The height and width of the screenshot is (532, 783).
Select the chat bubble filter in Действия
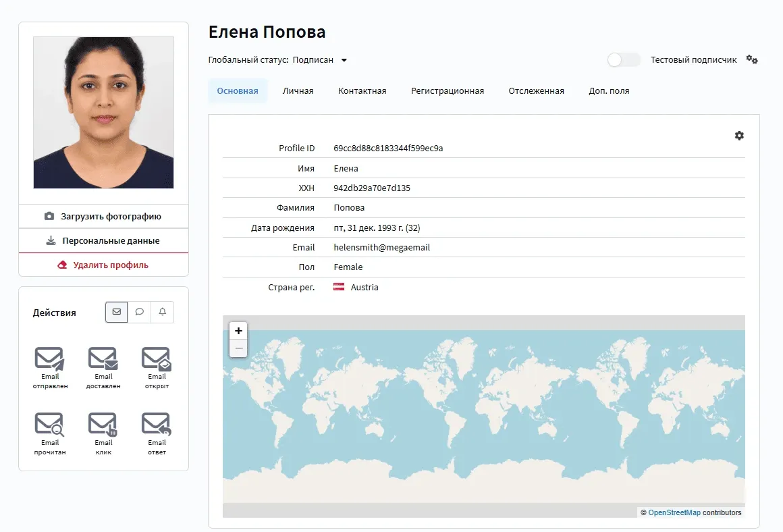[139, 312]
